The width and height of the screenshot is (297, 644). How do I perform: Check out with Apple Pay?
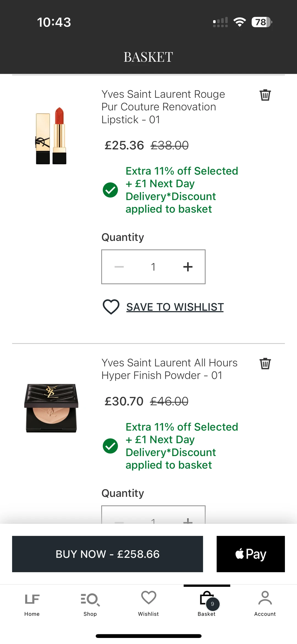(251, 554)
